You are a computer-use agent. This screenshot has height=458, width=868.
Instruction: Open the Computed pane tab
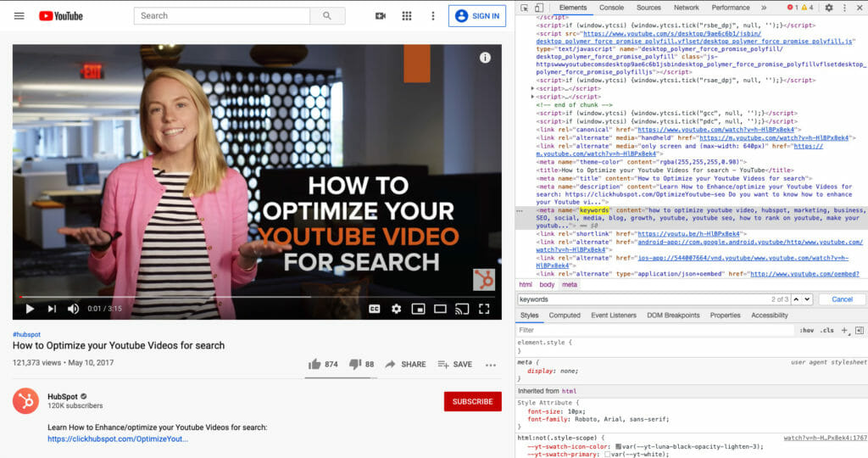coord(565,316)
